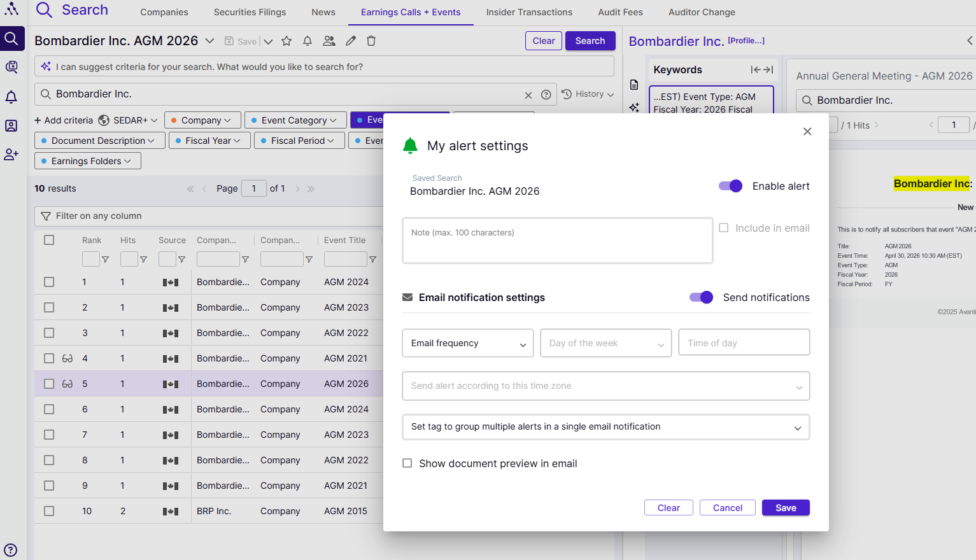Check Show document preview in email
Image resolution: width=976 pixels, height=560 pixels.
[407, 463]
